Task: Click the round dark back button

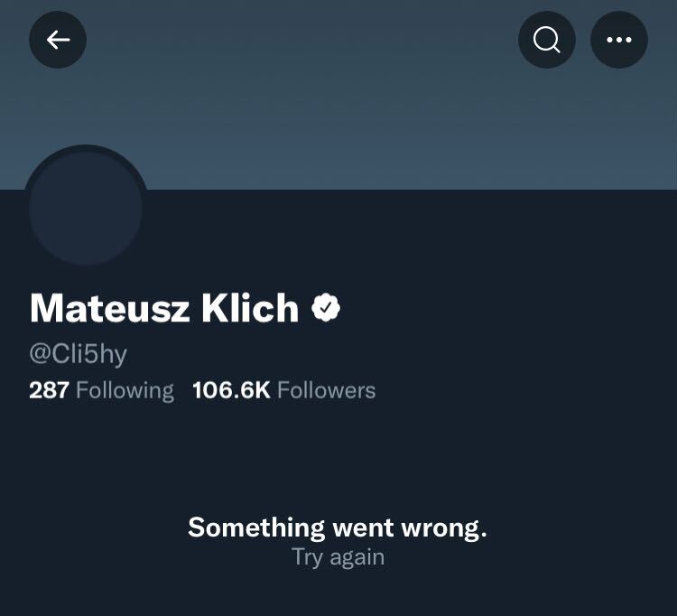Action: tap(58, 40)
